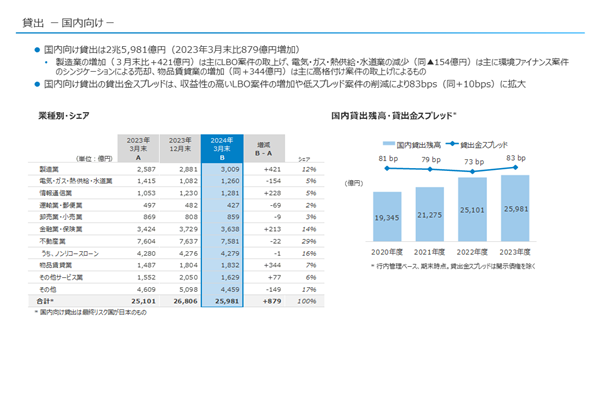Click the 業種別・シェア section heading
This screenshot has width=601, height=399.
(x=64, y=115)
